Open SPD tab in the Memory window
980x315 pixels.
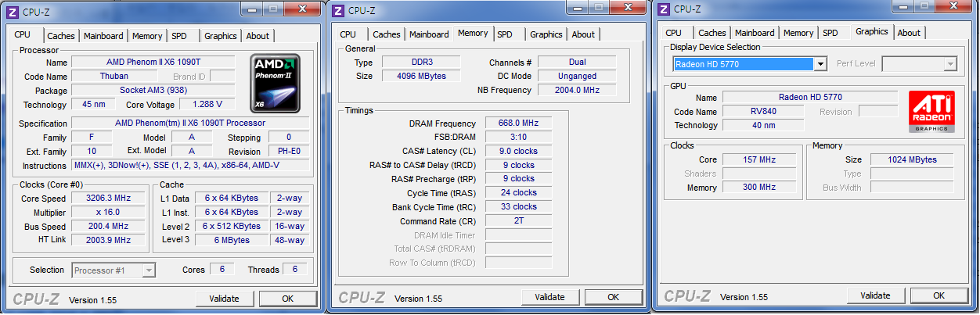505,34
